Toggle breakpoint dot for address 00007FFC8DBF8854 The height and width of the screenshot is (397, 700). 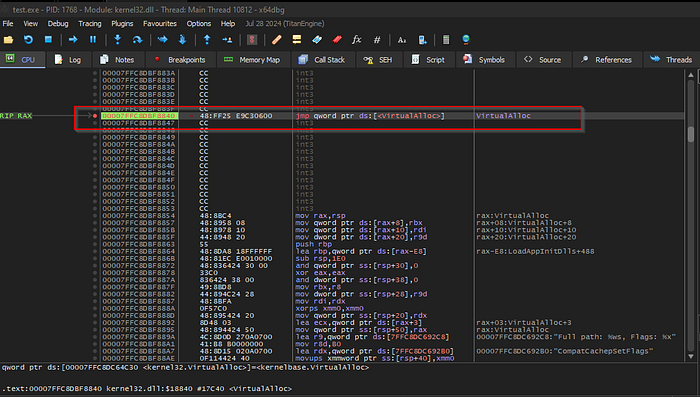click(x=95, y=216)
